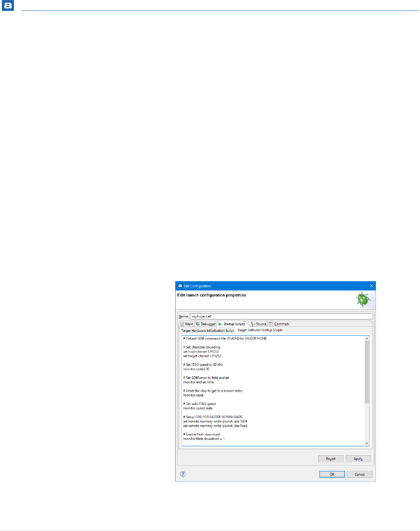Viewport: 420px width, 531px height.
Task: Click comment '# Set JTAG speed to 30 kHz'
Action: coord(203,365)
